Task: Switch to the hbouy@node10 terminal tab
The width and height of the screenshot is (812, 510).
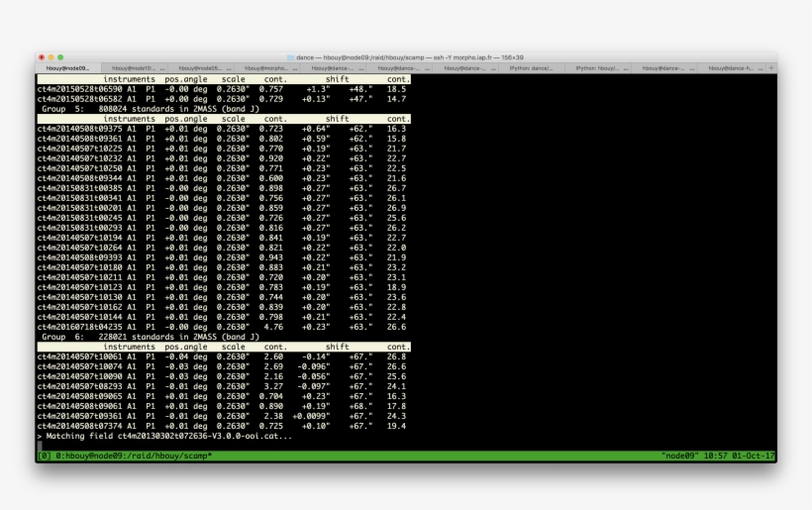Action: (x=134, y=68)
